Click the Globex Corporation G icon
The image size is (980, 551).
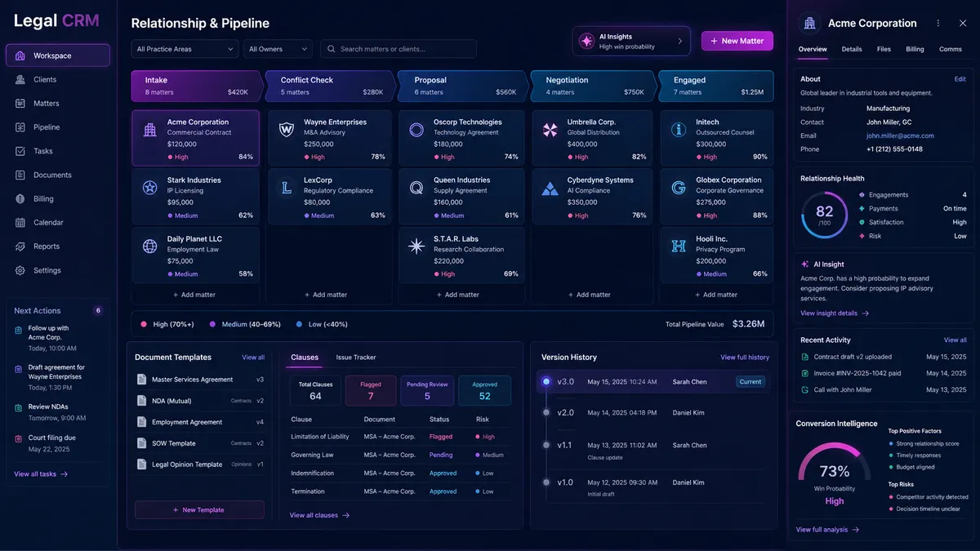coord(679,188)
